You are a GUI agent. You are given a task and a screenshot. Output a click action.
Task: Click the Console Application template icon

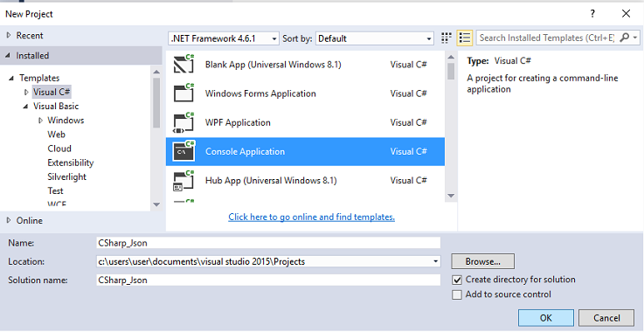tap(184, 151)
